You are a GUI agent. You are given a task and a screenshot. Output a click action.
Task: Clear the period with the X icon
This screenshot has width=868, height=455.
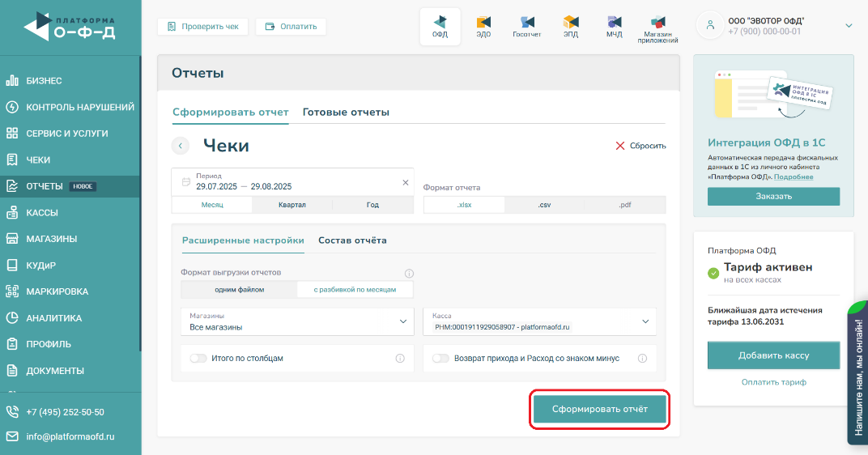point(406,182)
